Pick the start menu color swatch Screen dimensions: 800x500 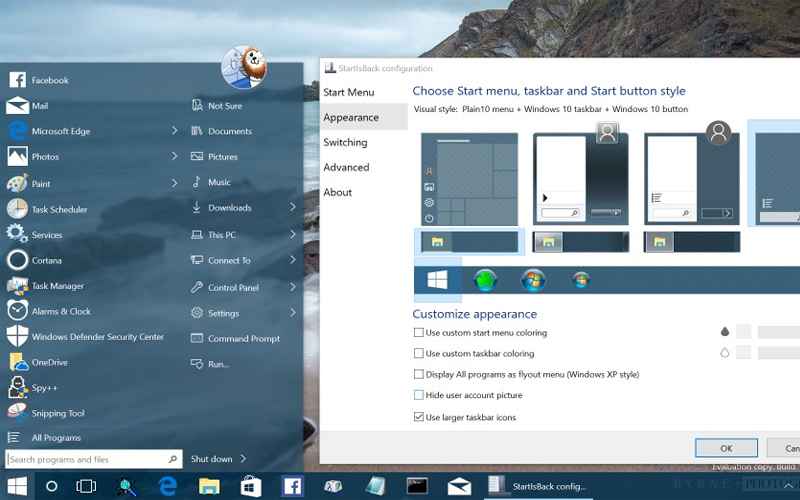click(x=743, y=332)
